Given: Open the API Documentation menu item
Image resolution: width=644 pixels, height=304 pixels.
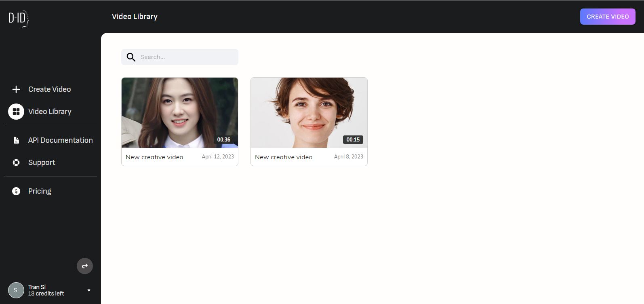Looking at the screenshot, I should tap(60, 140).
